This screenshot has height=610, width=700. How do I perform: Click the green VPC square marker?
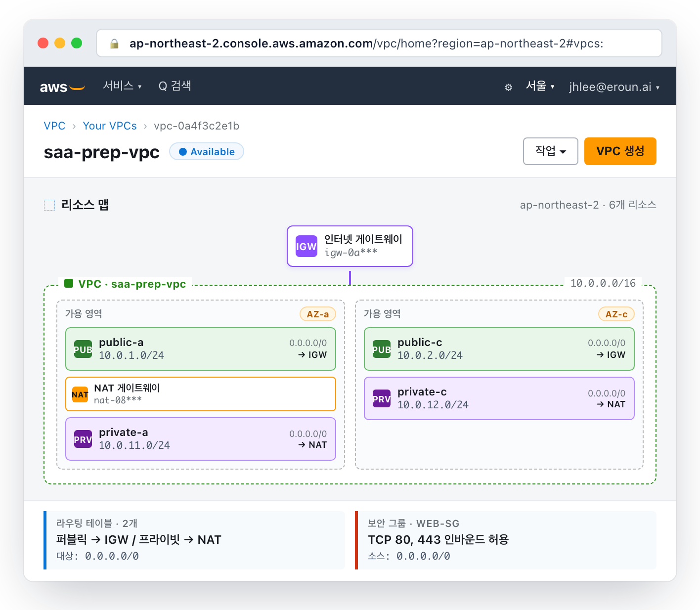coord(69,283)
